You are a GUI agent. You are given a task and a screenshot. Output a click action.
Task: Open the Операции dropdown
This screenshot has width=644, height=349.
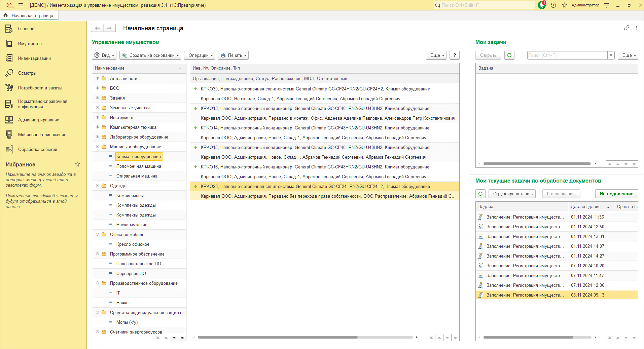coord(200,55)
